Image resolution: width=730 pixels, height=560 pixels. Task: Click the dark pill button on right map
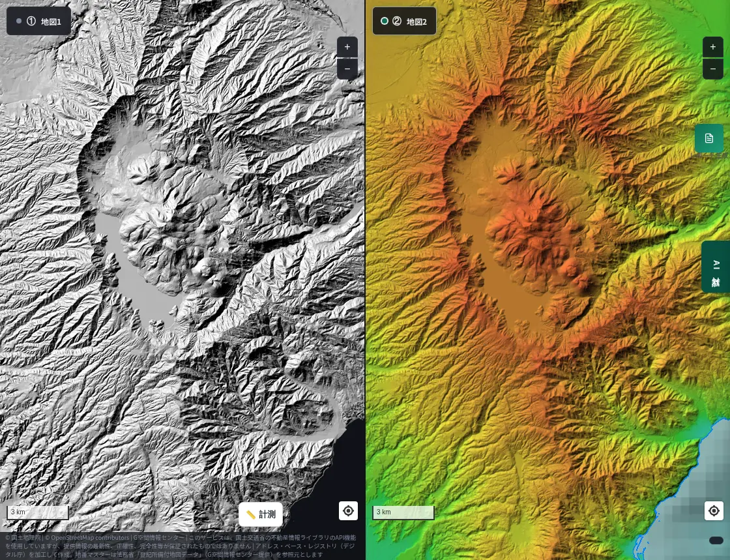[716, 540]
